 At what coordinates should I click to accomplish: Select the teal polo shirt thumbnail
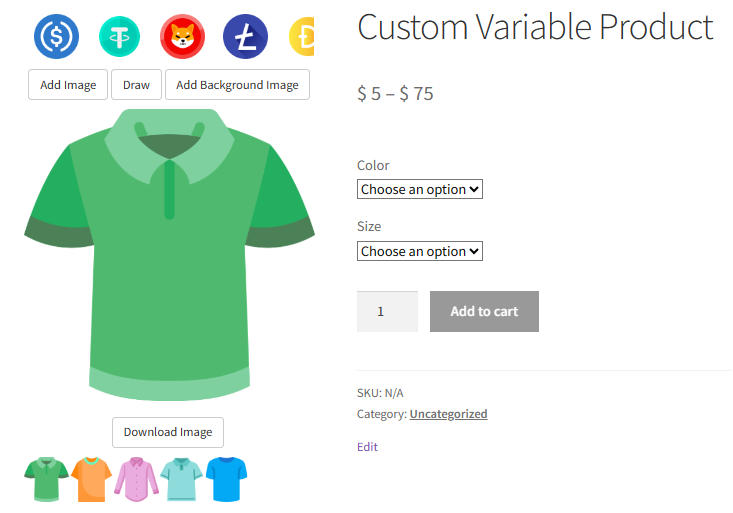(182, 479)
